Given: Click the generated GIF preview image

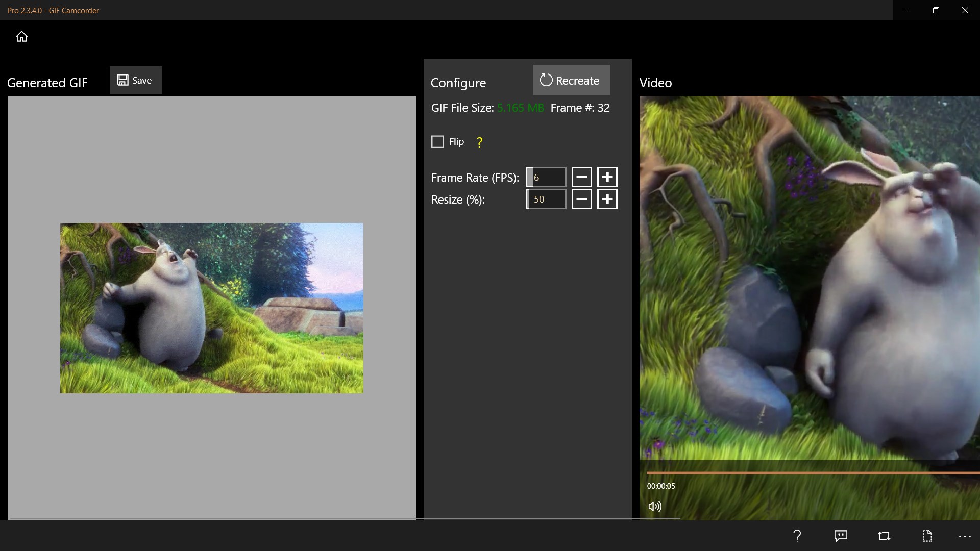Looking at the screenshot, I should click(x=211, y=308).
